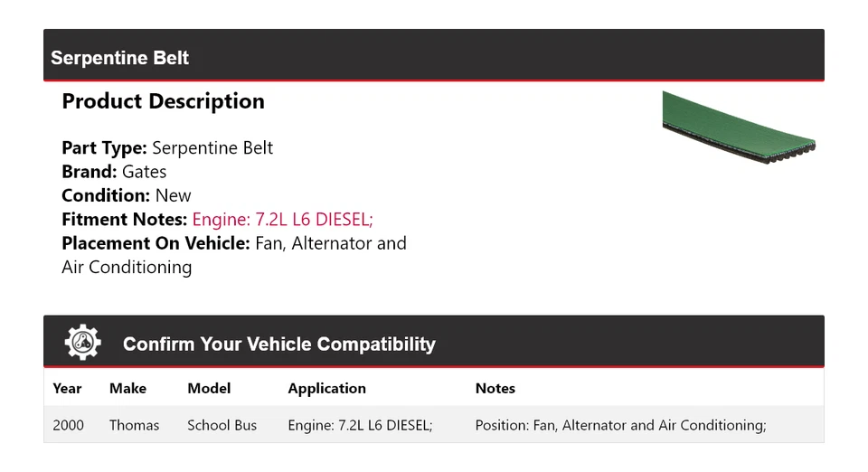Click the Placement On Vehicle label
The width and height of the screenshot is (868, 472).
(156, 243)
